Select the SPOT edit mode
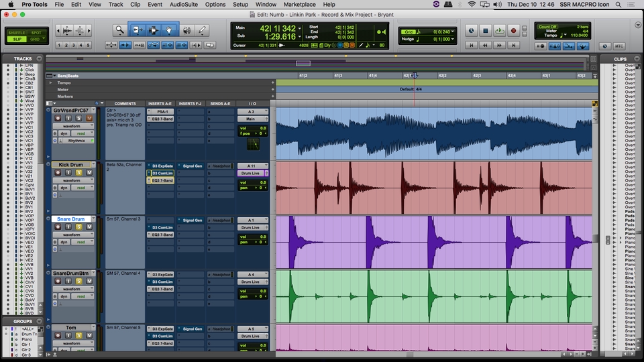This screenshot has width=644, height=362. pyautogui.click(x=36, y=32)
